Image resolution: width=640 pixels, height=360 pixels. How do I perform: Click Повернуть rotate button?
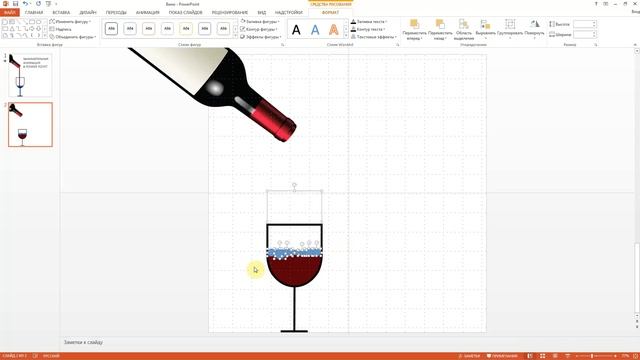click(534, 29)
